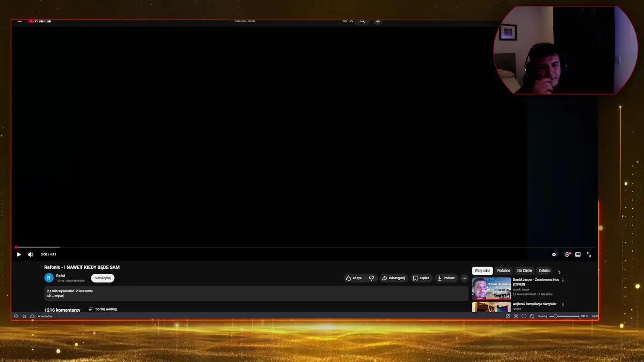Click the video title Rafonix - I NAWET KIEDY BĘDĘ SAM
The height and width of the screenshot is (362, 644).
click(82, 267)
